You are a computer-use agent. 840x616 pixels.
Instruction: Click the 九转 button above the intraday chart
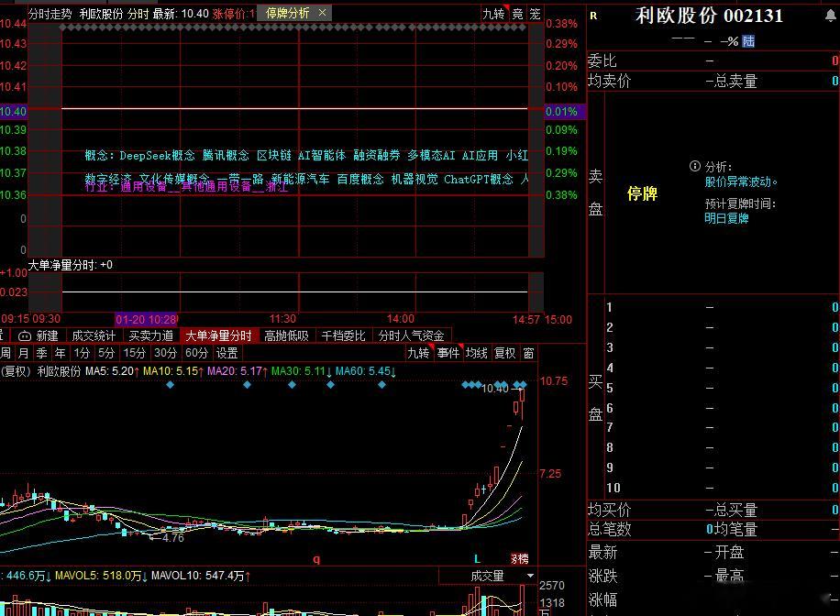click(x=493, y=14)
